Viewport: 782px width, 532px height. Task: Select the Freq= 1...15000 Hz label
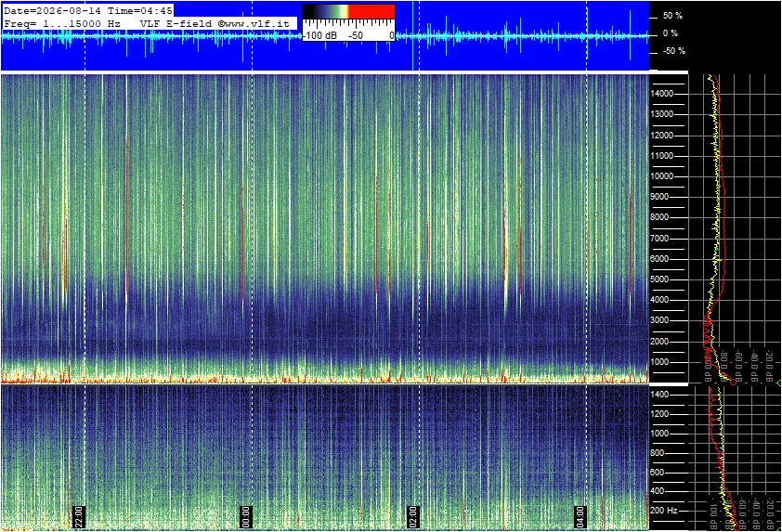click(62, 24)
